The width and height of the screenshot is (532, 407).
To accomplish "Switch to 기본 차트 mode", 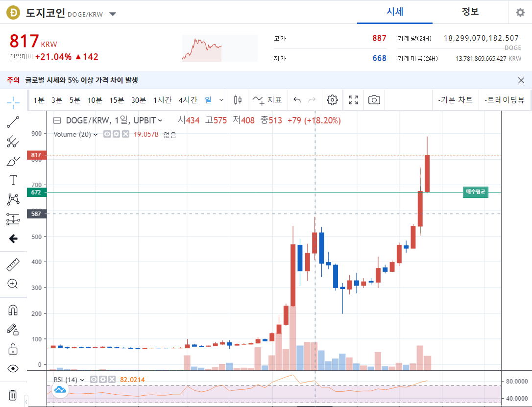I will click(455, 100).
